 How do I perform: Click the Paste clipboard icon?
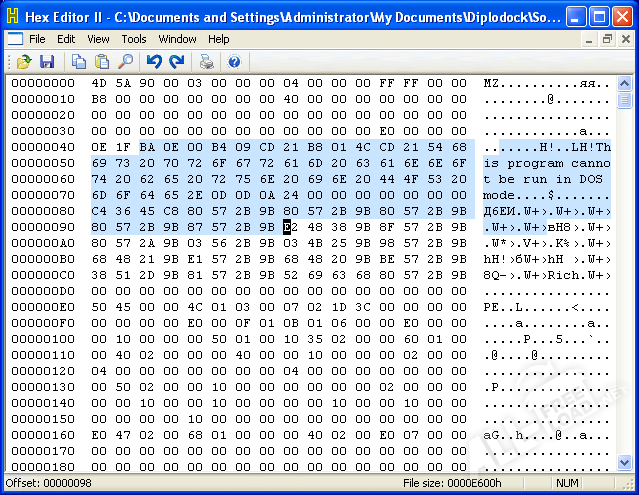pyautogui.click(x=102, y=62)
